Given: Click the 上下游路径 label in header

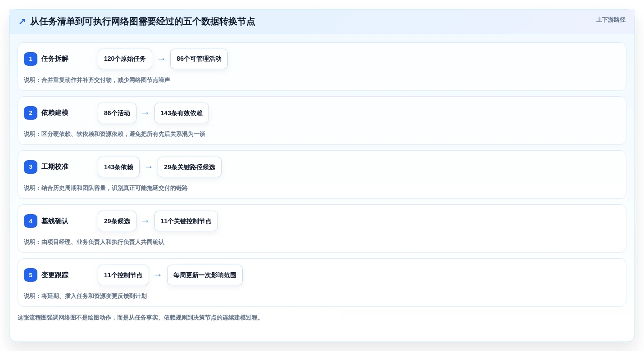Looking at the screenshot, I should point(611,20).
